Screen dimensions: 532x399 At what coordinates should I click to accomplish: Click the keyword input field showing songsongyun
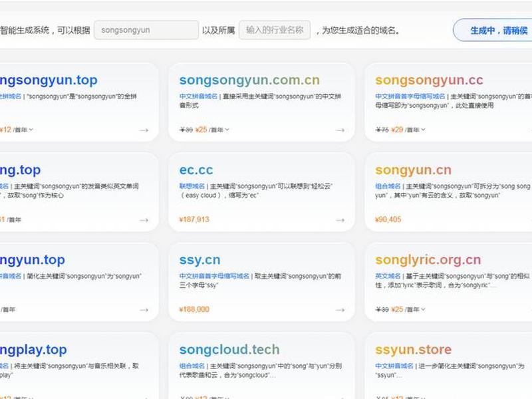tap(146, 30)
